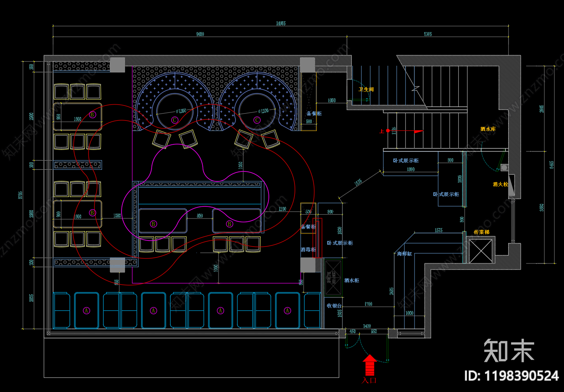564x392 pixels.
Task: Select the 1400 door width dimension
Action: (367, 326)
